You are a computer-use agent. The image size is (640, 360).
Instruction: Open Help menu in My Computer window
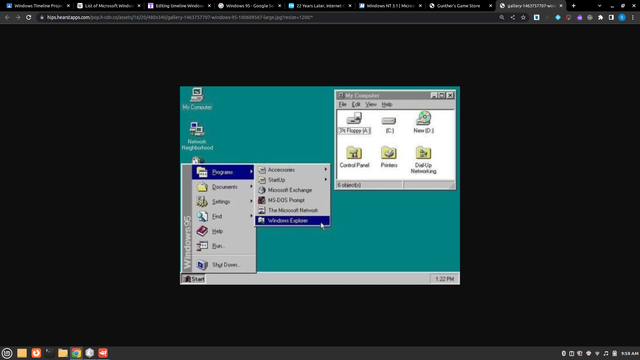(387, 104)
